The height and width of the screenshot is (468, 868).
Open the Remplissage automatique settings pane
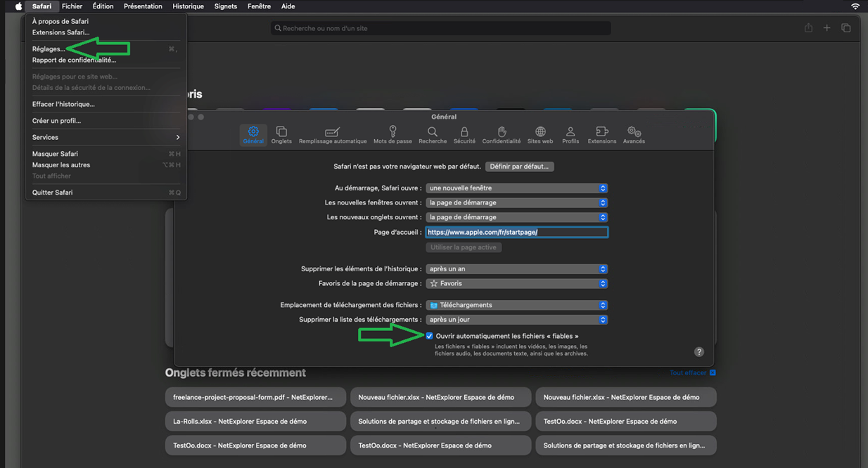[x=333, y=135]
